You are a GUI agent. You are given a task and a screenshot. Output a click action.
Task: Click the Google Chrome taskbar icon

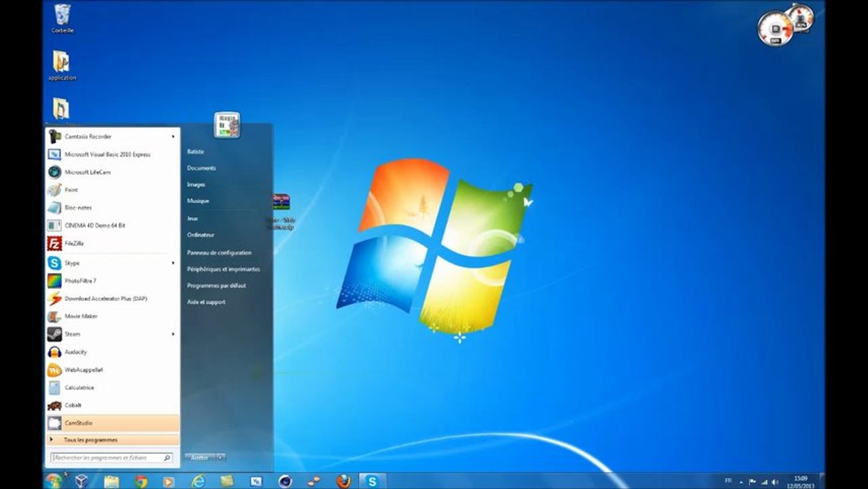[x=141, y=481]
